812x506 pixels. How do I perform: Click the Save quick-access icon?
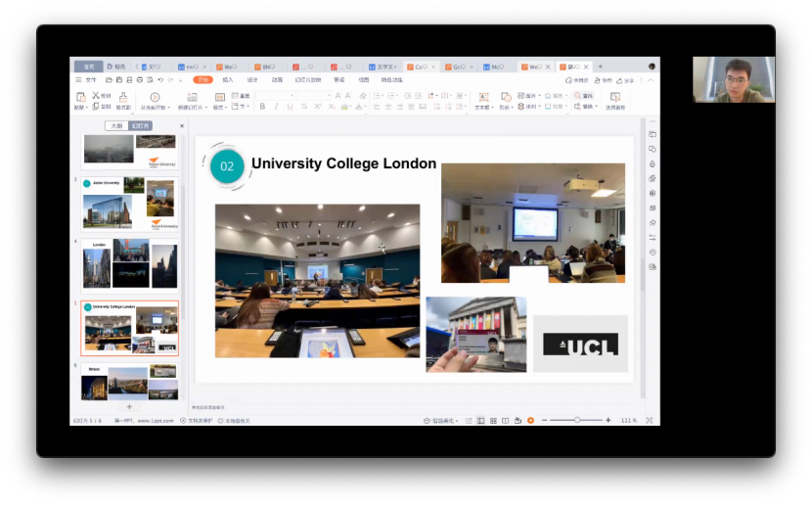[x=119, y=79]
